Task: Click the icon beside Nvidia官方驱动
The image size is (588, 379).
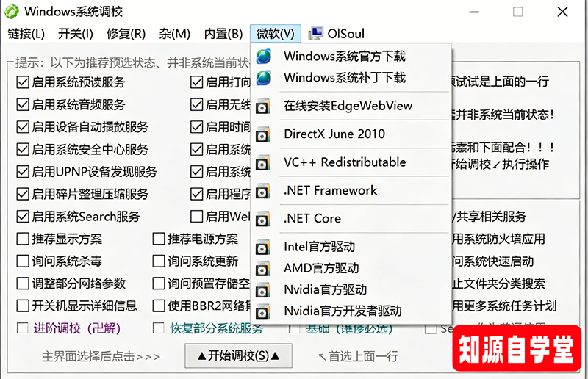Action: click(263, 290)
